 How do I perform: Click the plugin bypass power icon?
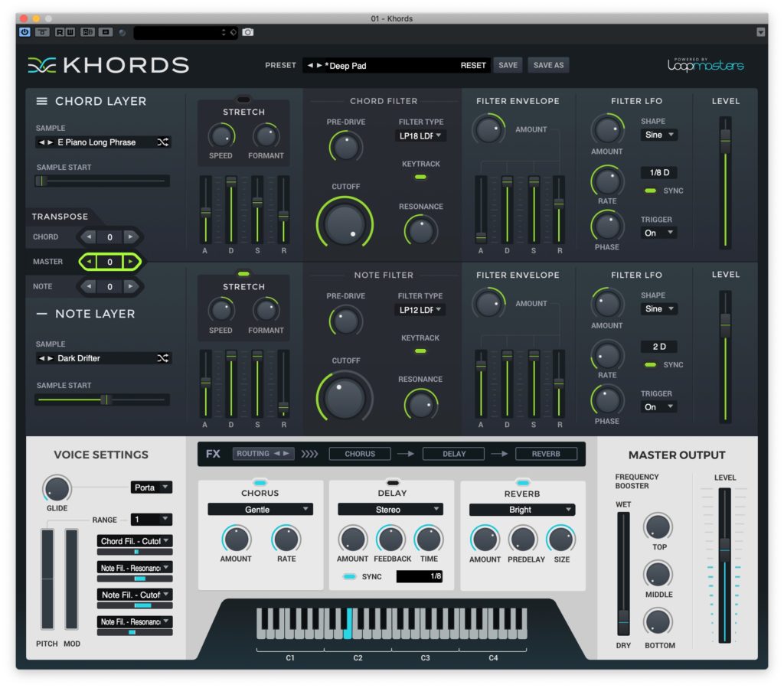24,32
